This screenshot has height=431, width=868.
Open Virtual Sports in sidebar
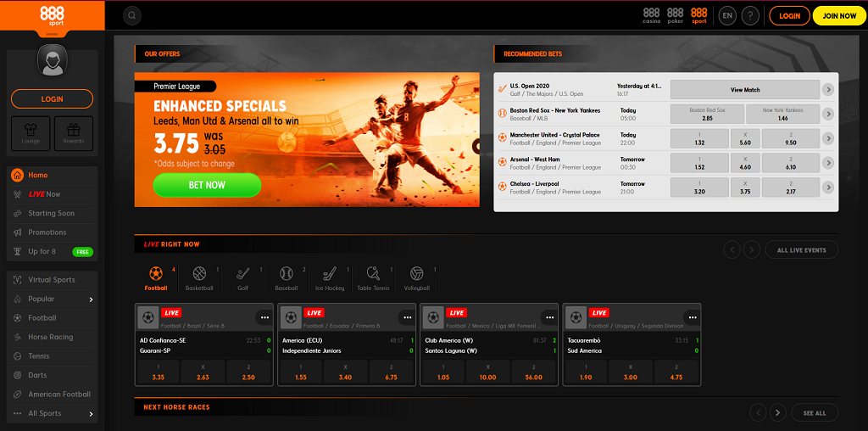[53, 280]
